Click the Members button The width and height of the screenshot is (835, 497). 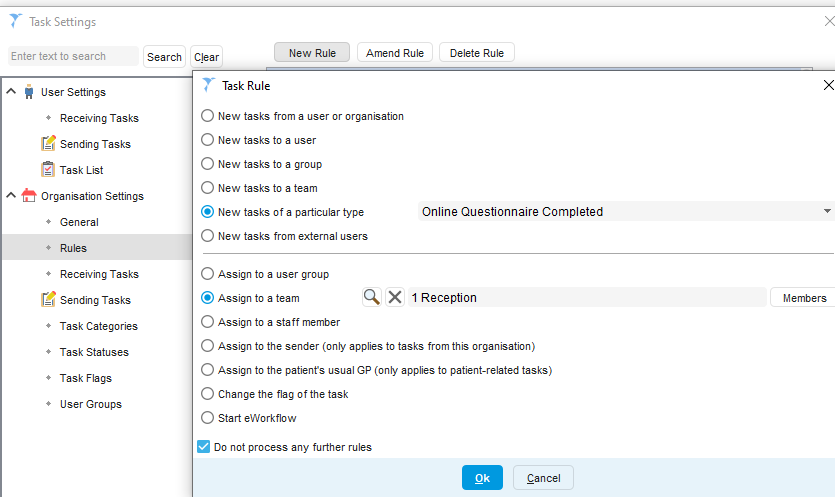click(803, 298)
